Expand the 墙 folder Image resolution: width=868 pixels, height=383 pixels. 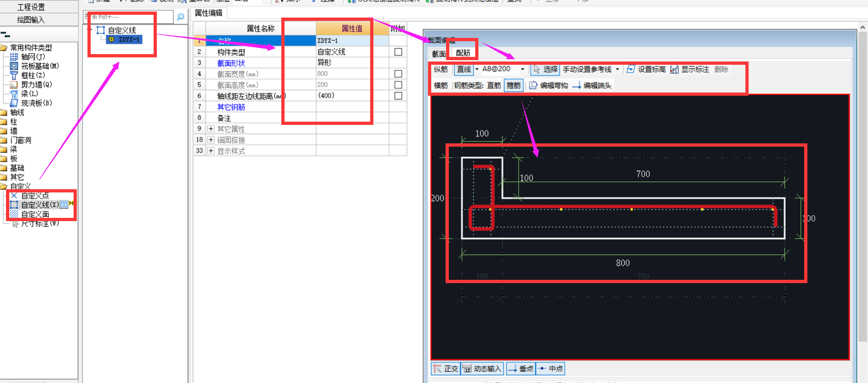[4, 131]
